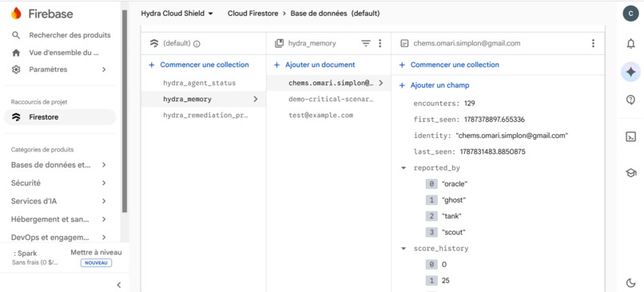This screenshot has height=292, width=644.
Task: Launch Cloud Shell terminal icon
Action: point(630,137)
